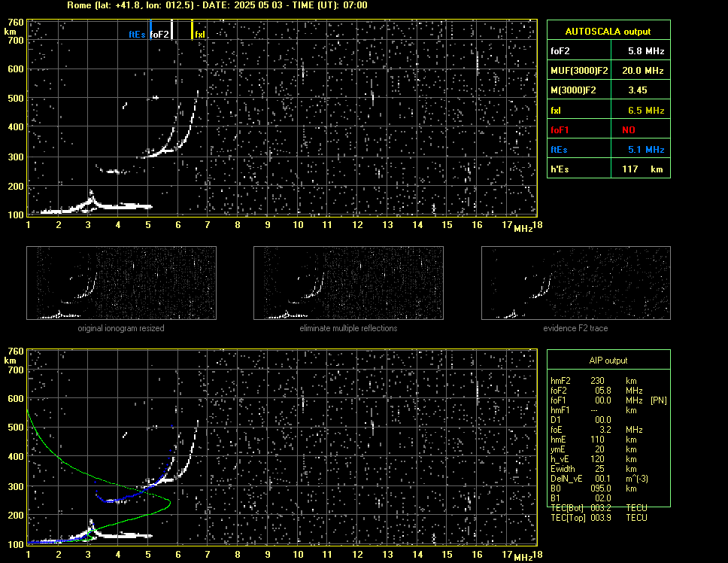728x563 pixels.
Task: Click the Ewidth 25 km row
Action: coord(593,469)
